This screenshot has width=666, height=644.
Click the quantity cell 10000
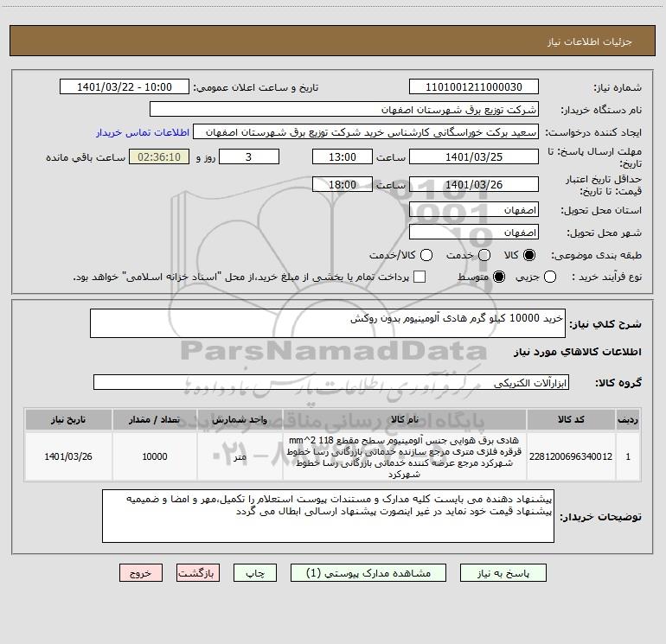click(x=155, y=456)
